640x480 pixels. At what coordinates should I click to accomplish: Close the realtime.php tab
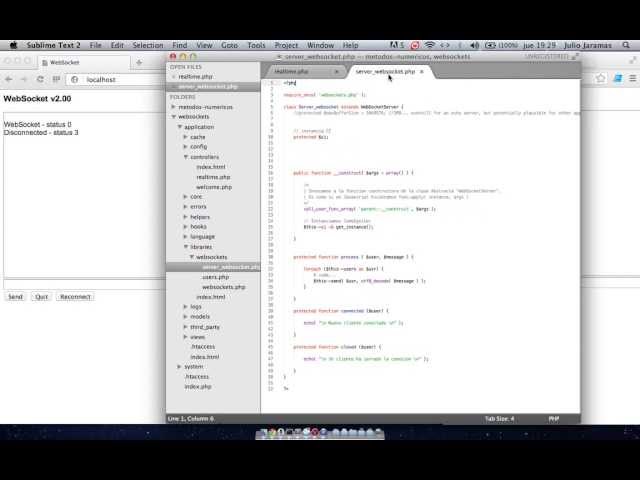coord(336,71)
